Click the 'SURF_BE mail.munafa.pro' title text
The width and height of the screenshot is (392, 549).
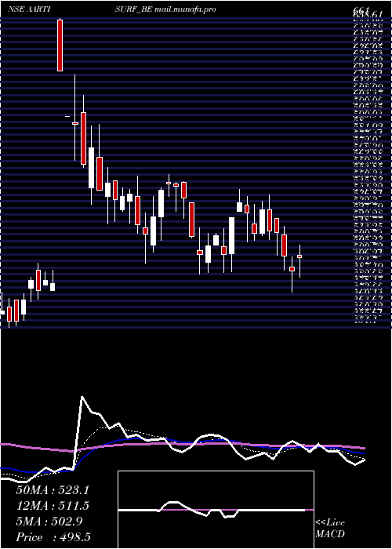[x=165, y=9]
